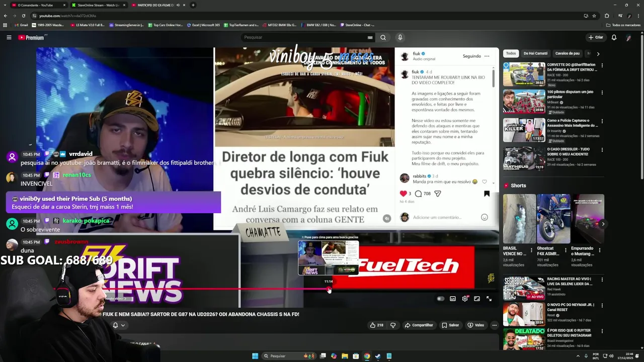Open options for 100 pilotos disputam video
The width and height of the screenshot is (644, 362).
pyautogui.click(x=602, y=93)
